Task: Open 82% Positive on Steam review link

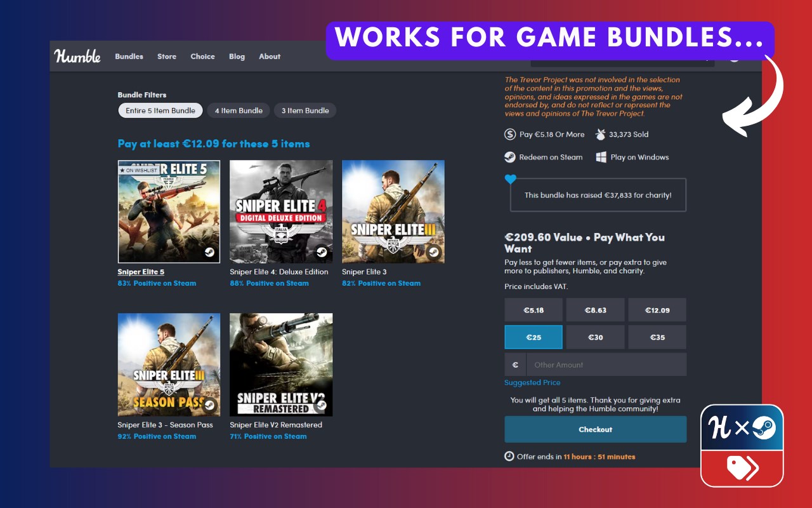Action: (381, 283)
